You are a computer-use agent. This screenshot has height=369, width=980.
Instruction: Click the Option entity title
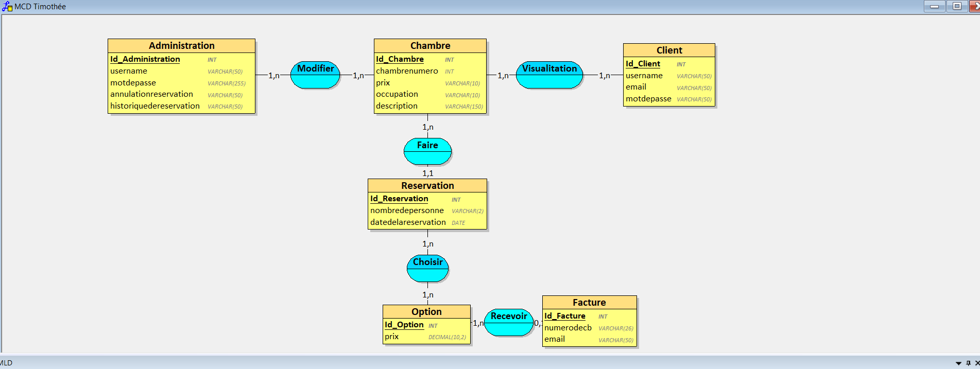426,312
